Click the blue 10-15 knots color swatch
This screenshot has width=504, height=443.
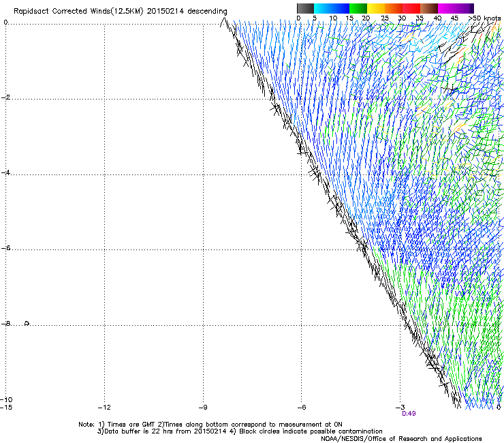(341, 8)
